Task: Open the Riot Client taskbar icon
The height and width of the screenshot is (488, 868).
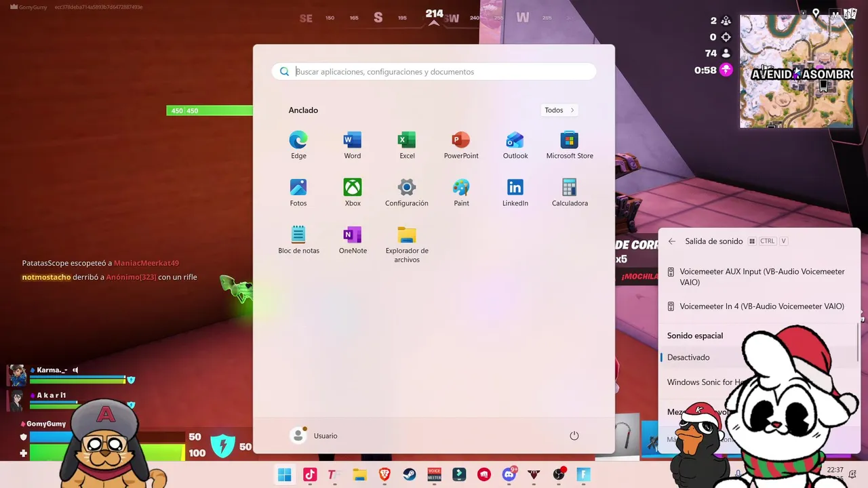Action: (x=484, y=475)
